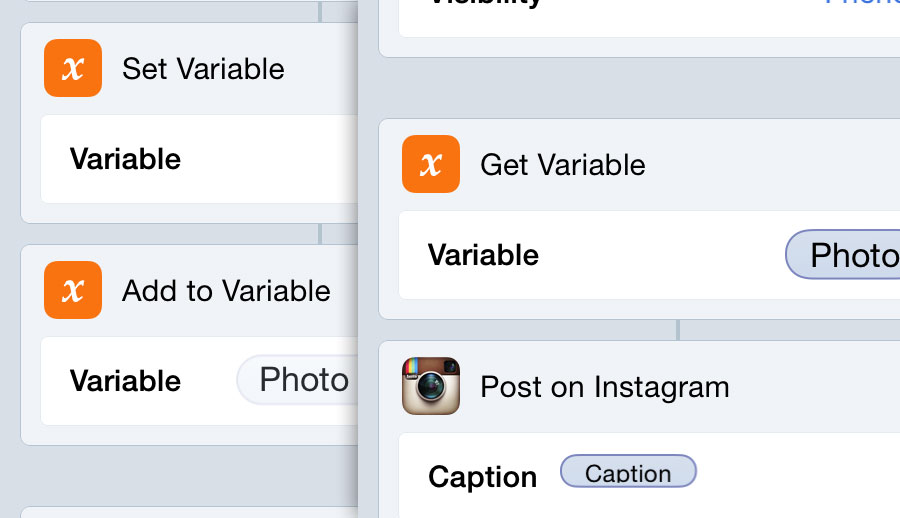The height and width of the screenshot is (518, 900).
Task: Click the Instagram camera icon
Action: [431, 386]
